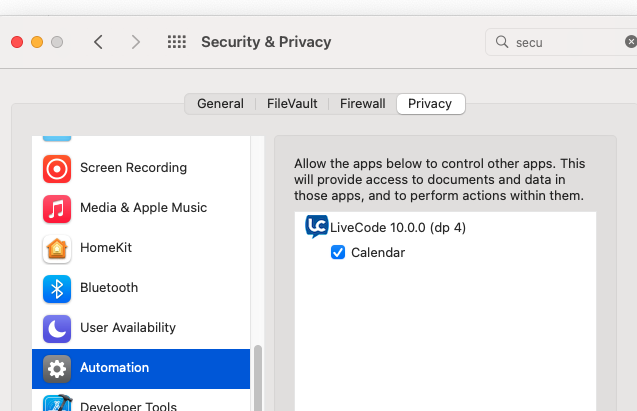Go forward with the right chevron
The width and height of the screenshot is (637, 411).
pyautogui.click(x=136, y=42)
